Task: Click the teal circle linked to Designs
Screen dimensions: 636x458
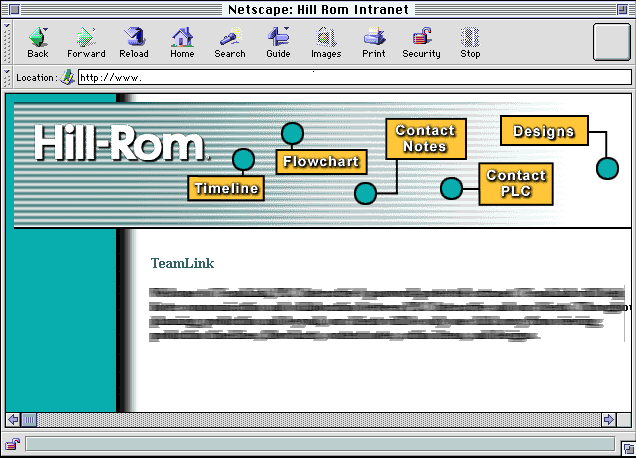Action: pos(607,168)
